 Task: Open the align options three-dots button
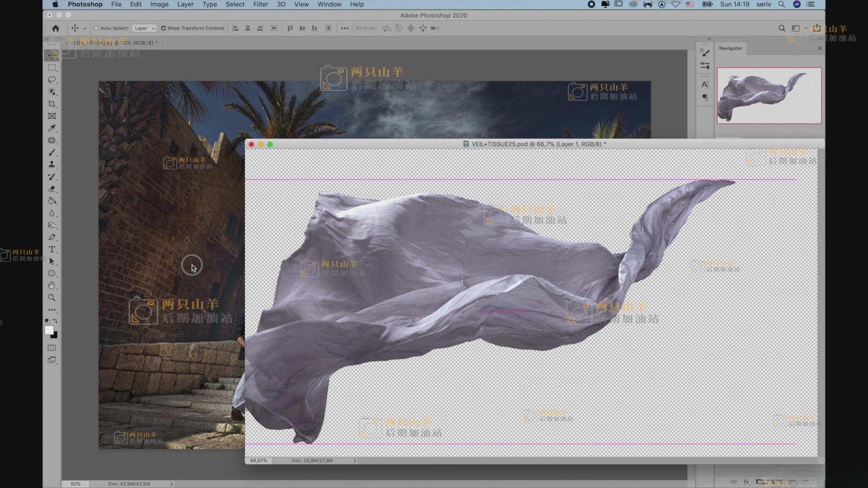tap(344, 28)
